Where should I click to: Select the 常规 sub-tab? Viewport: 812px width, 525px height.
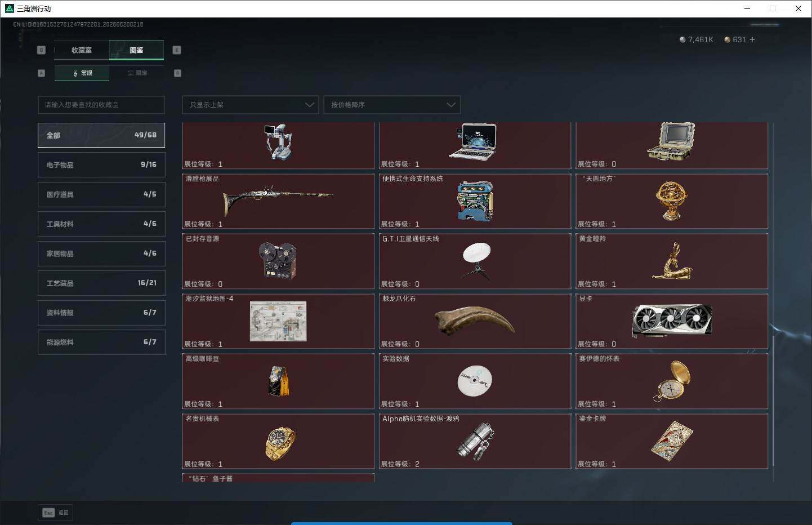click(x=82, y=73)
